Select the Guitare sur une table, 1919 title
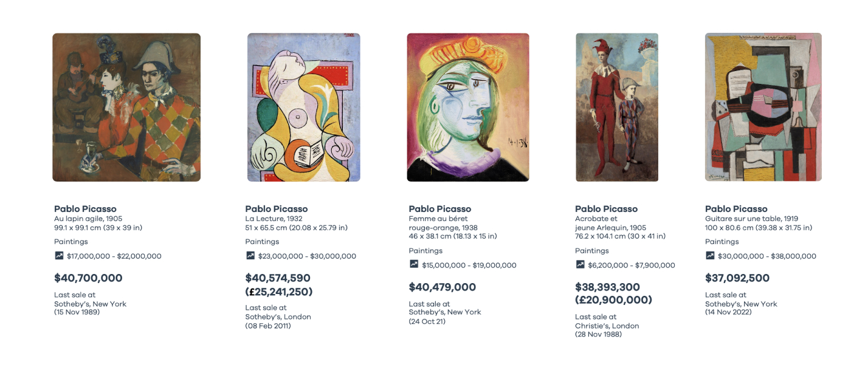868x390 pixels. coord(751,219)
